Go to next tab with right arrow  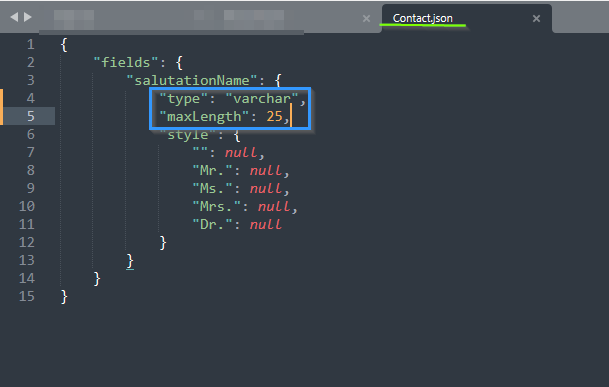coord(28,17)
